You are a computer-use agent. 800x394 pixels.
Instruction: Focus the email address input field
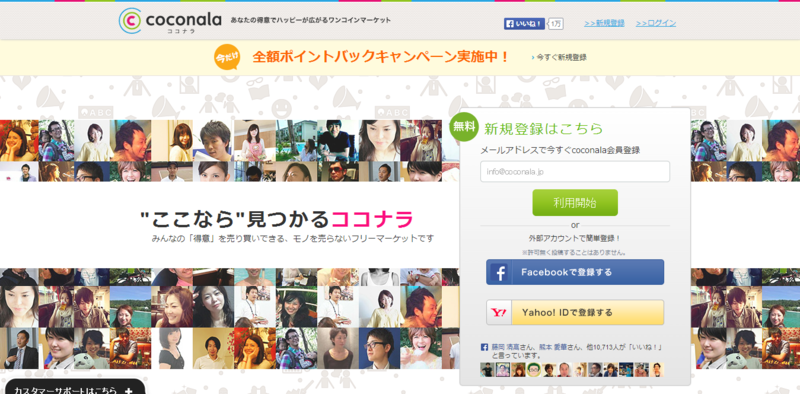pyautogui.click(x=575, y=171)
